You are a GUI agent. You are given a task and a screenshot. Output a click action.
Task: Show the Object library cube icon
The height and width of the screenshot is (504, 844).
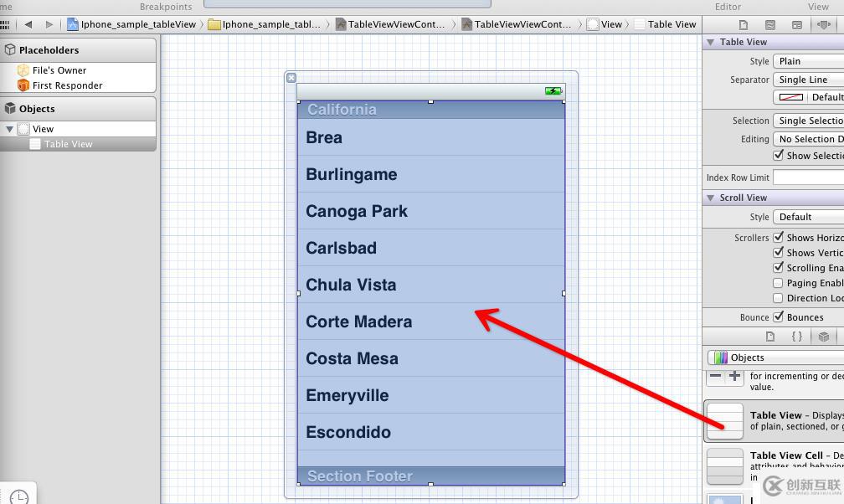[x=824, y=337]
